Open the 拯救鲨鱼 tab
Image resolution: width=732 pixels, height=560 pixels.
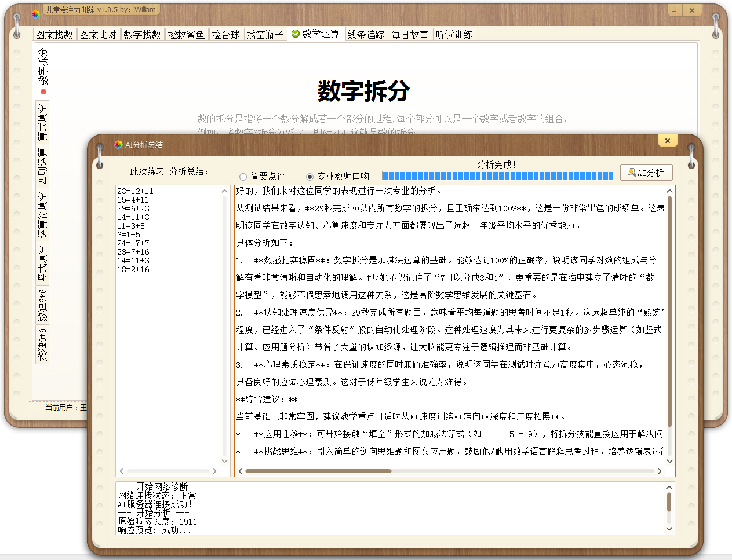point(187,34)
